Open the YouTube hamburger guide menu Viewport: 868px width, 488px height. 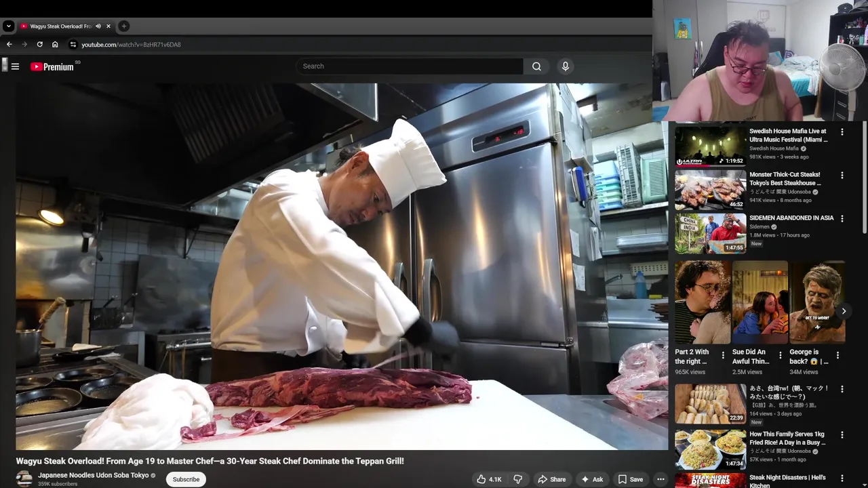tap(15, 66)
